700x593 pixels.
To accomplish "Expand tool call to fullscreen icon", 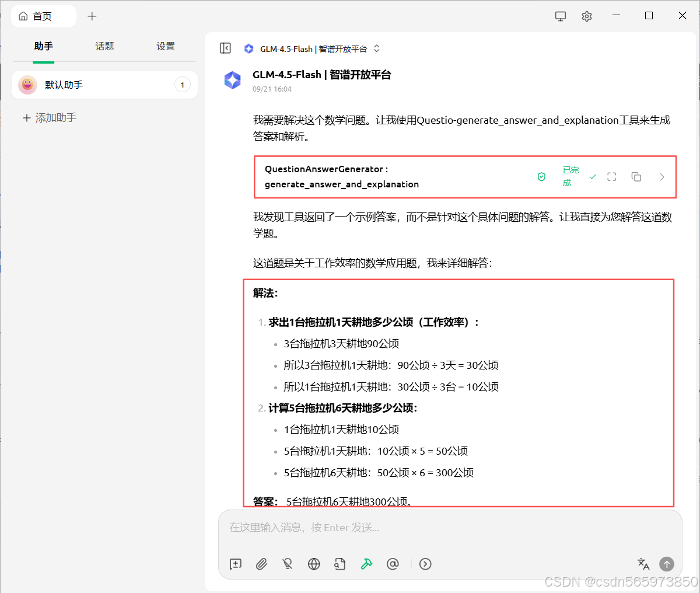I will click(x=612, y=177).
